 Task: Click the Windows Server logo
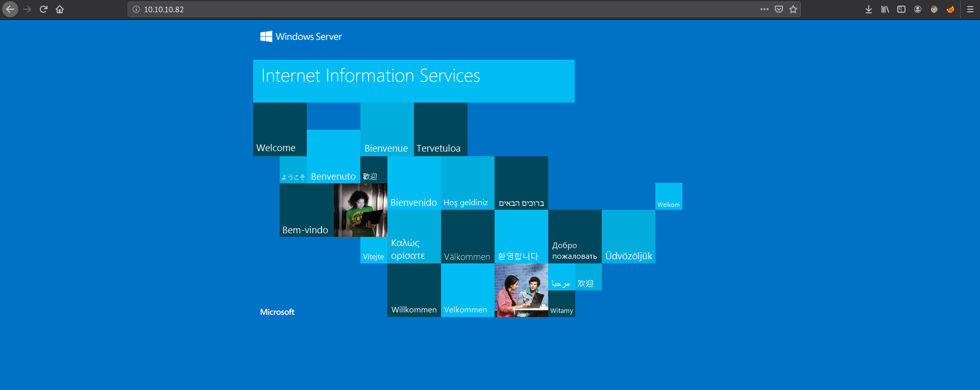(x=301, y=36)
